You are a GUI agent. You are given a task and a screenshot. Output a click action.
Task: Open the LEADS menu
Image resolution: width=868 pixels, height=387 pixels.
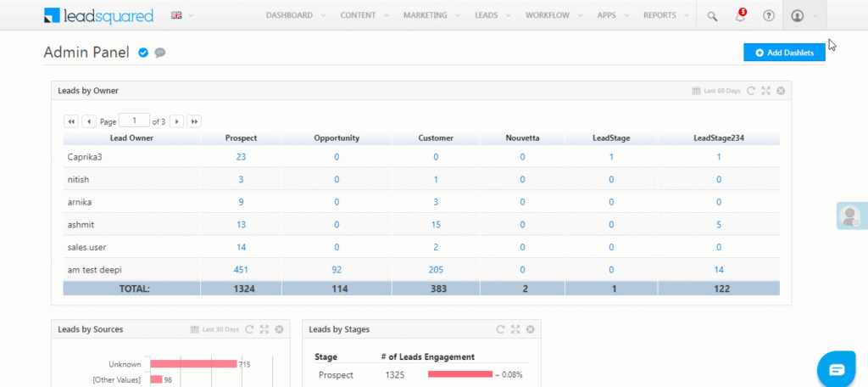coord(486,15)
